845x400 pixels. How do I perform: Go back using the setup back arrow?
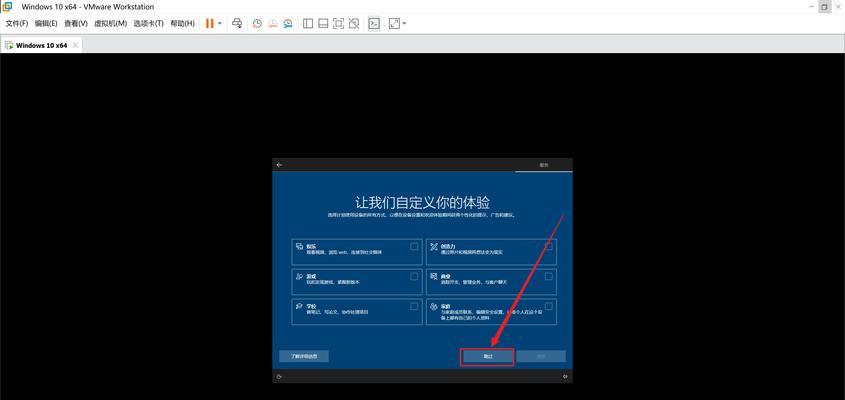[x=279, y=165]
